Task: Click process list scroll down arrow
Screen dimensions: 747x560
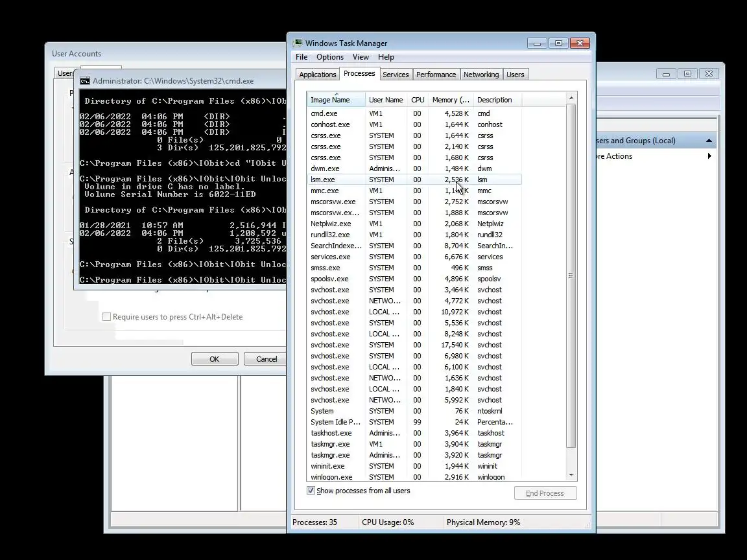Action: (571, 474)
